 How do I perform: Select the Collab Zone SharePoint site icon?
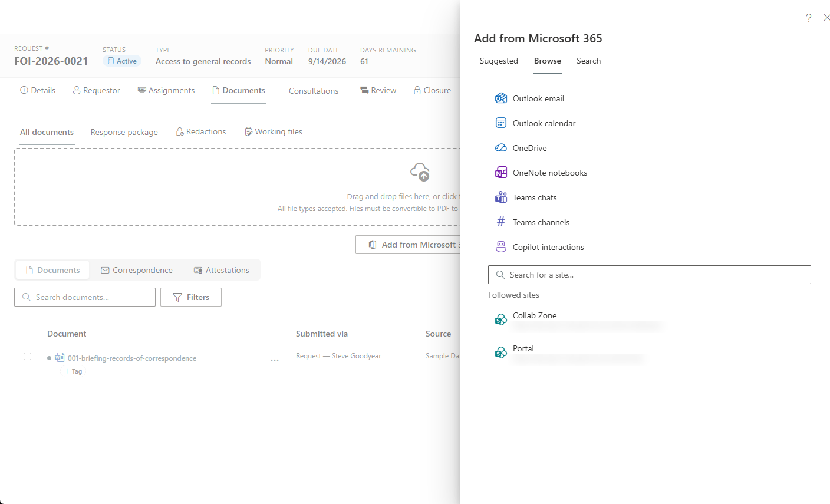coord(501,319)
